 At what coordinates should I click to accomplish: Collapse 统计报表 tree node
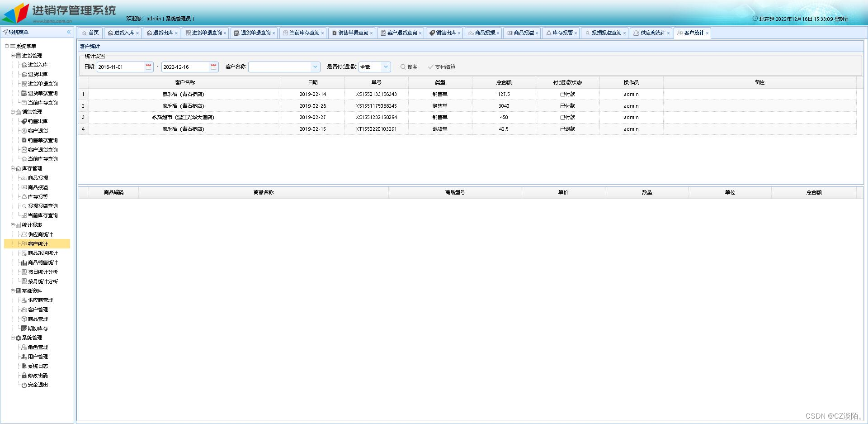tap(13, 225)
